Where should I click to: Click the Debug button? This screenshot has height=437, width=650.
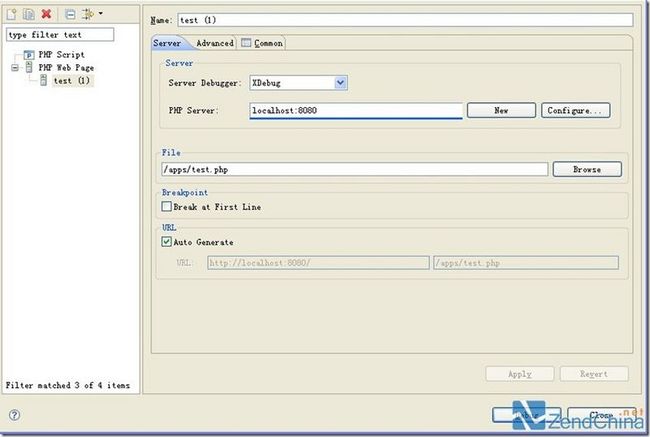527,415
